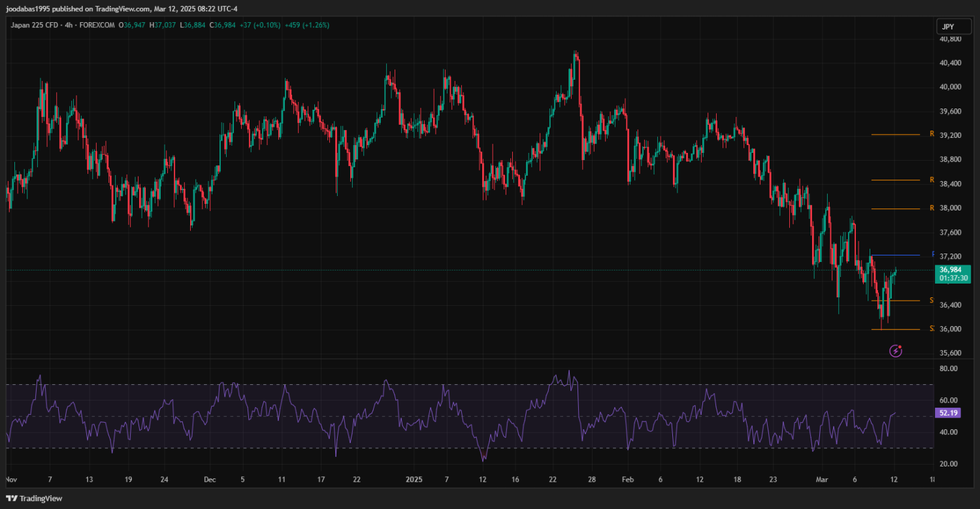This screenshot has height=509, width=980.
Task: Click the 40,000 price axis label
Action: pos(950,87)
